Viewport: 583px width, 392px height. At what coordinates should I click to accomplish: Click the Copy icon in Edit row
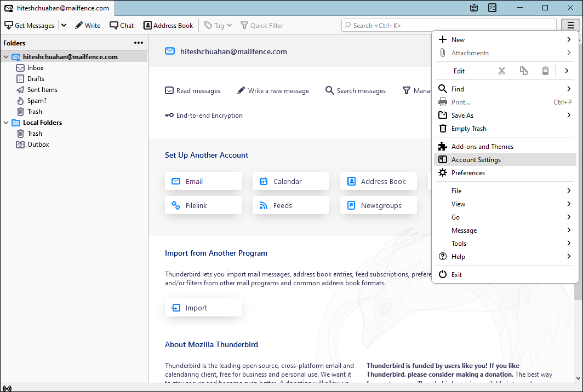[523, 71]
